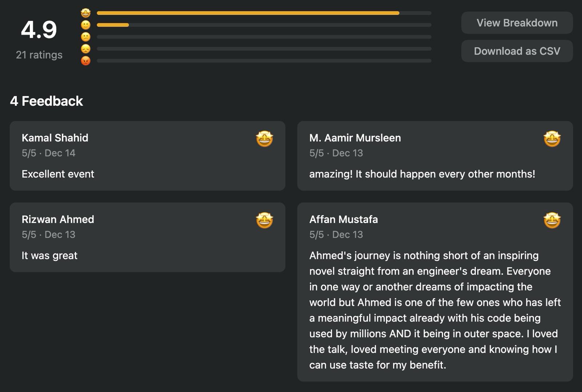Click the four-star rating progress bar
582x392 pixels.
point(264,25)
